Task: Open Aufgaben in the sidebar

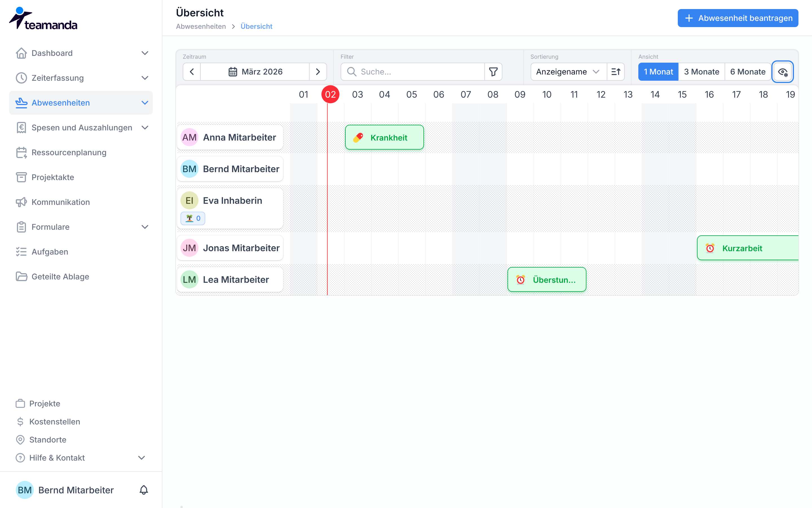Action: (81, 252)
